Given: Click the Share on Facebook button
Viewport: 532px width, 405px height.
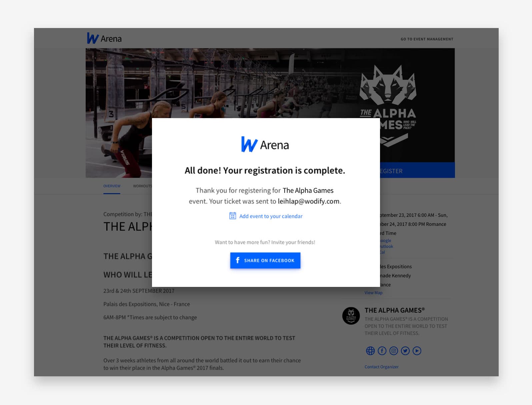Looking at the screenshot, I should point(265,260).
